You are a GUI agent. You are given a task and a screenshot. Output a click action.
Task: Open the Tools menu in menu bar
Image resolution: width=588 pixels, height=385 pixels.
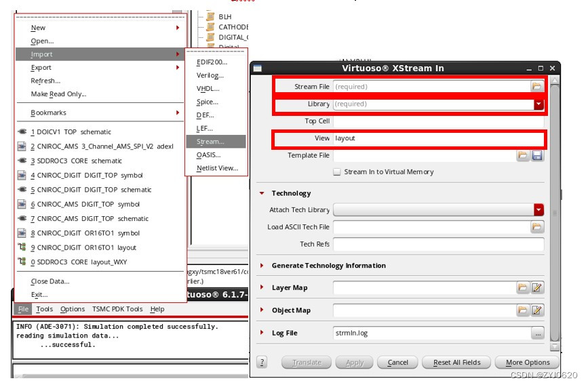click(x=44, y=309)
